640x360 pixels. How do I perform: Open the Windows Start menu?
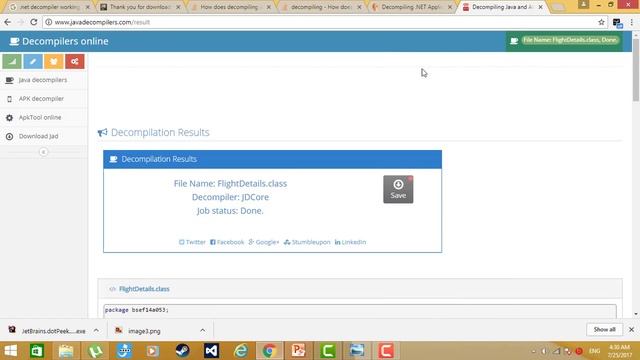pos(10,351)
